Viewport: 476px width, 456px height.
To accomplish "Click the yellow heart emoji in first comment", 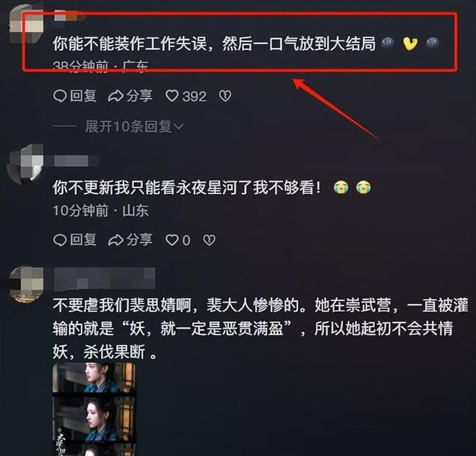I will (410, 43).
